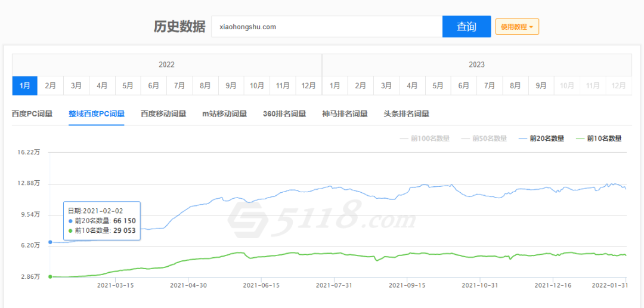Viewport: 644px width, 308px height.
Task: Toggle 前50名数量 legend series
Action: tap(484, 138)
